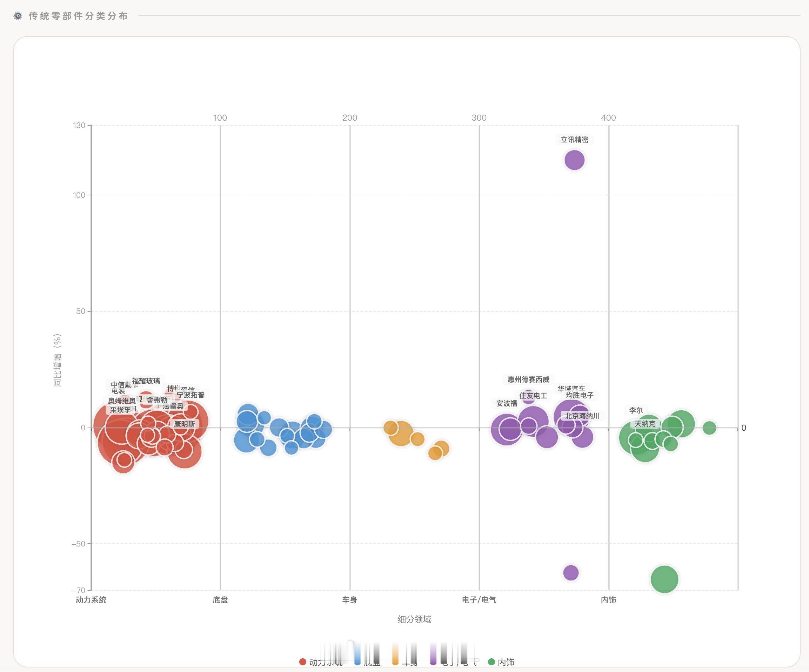Screen dimensions: 809x672
Task: Click the 底盘 x-axis category label
Action: point(220,600)
